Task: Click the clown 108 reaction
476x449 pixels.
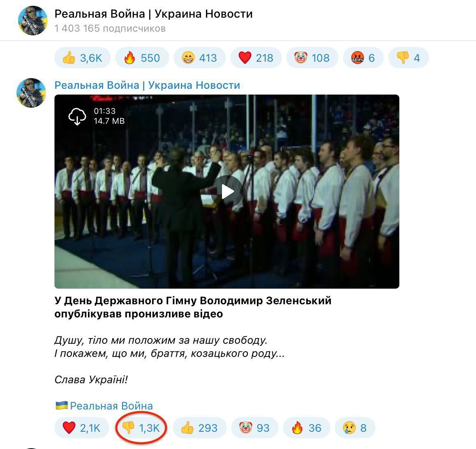Action: point(312,58)
